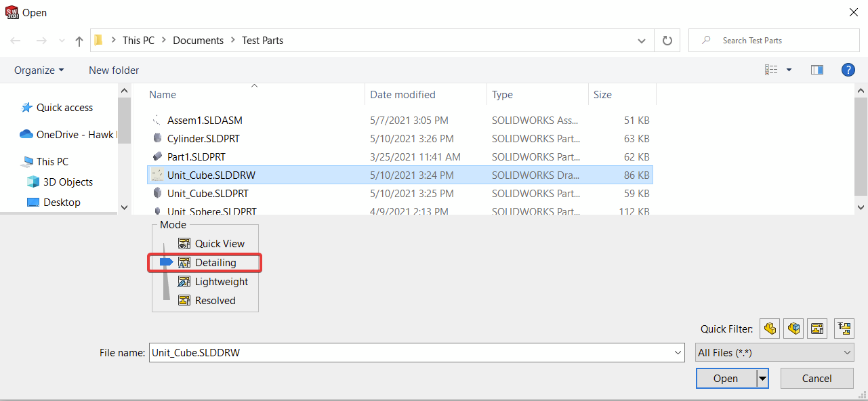This screenshot has width=868, height=401.
Task: Click the OneDrive cloud icon
Action: pos(26,134)
